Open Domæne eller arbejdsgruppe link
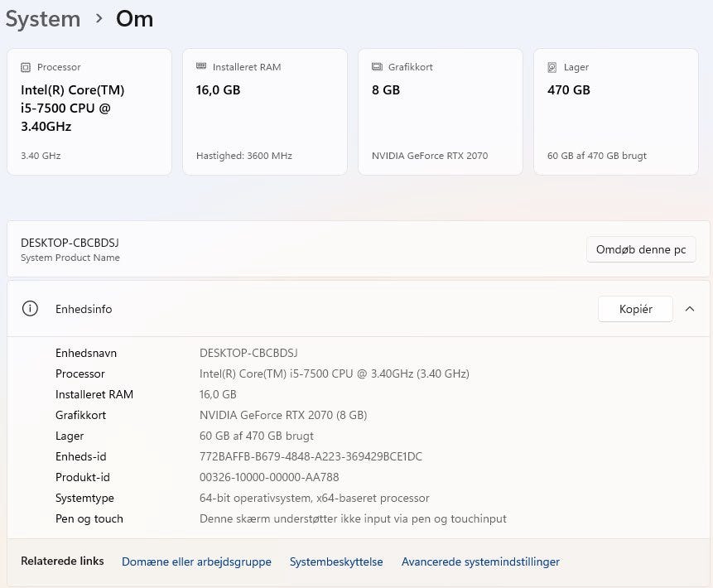The image size is (713, 588). [196, 561]
